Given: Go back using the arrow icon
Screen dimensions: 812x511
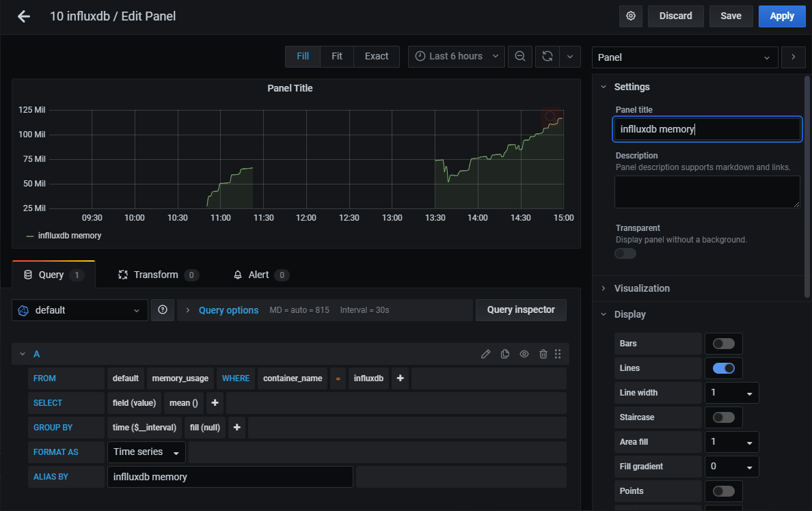Looking at the screenshot, I should pos(24,16).
